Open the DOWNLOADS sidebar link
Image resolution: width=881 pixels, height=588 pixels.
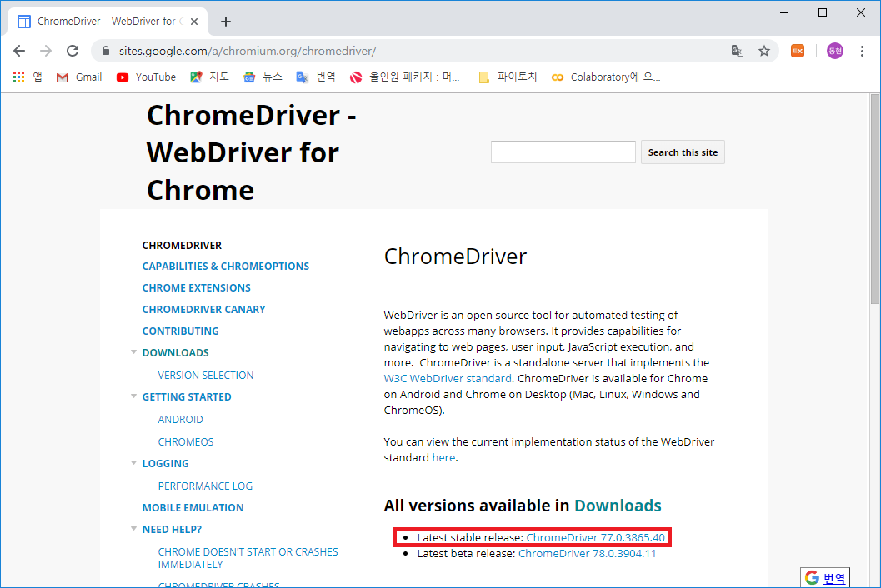click(175, 352)
